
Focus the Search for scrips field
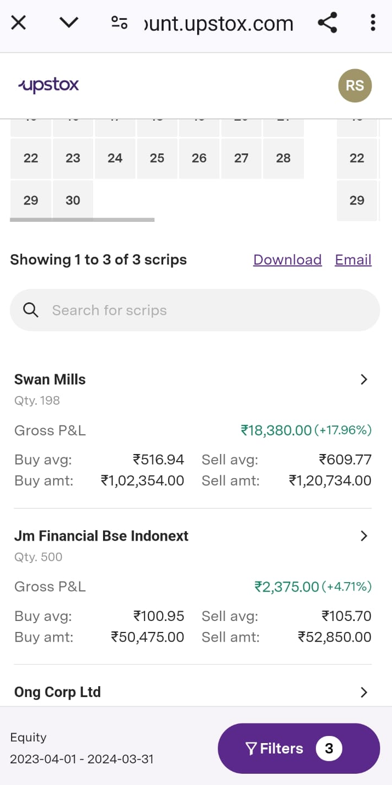point(195,310)
